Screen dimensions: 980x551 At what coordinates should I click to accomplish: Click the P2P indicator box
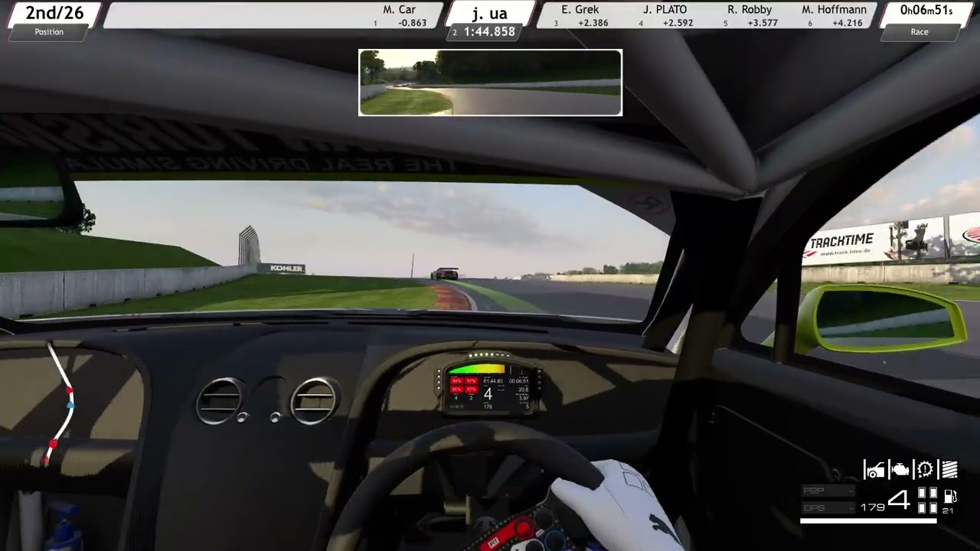click(828, 491)
